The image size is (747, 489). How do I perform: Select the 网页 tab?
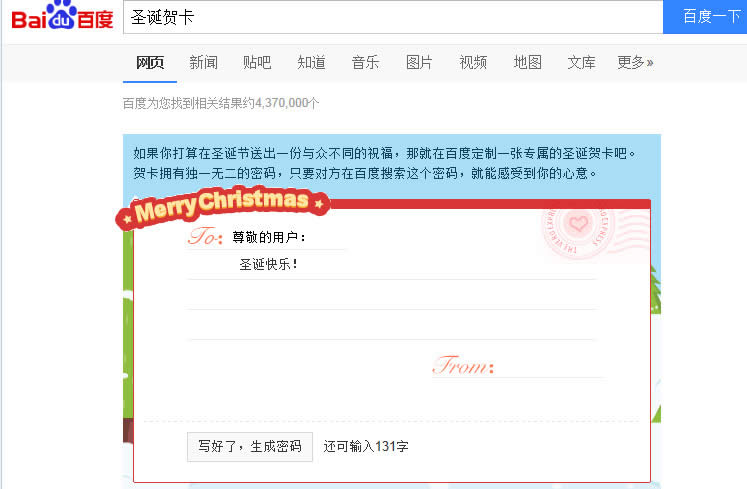150,62
